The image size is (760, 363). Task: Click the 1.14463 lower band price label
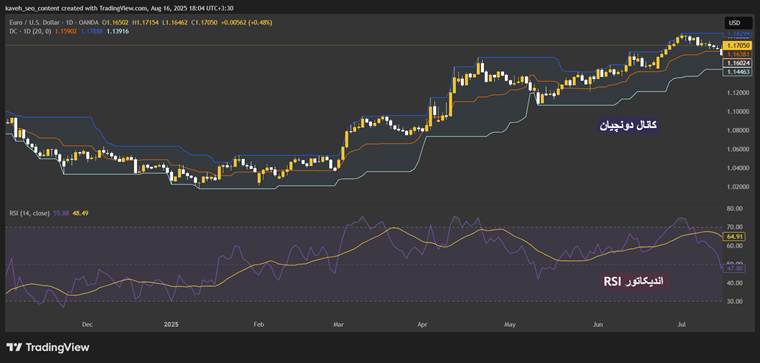tap(739, 72)
